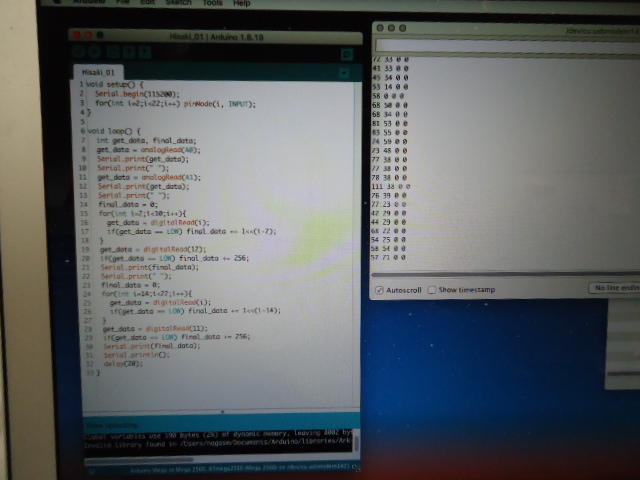Click the Verify checkmark button in Arduino toolbar
This screenshot has width=640, height=480.
click(79, 52)
